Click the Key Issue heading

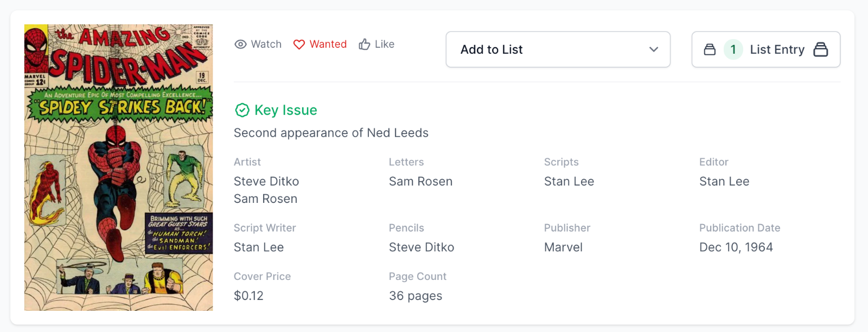285,110
